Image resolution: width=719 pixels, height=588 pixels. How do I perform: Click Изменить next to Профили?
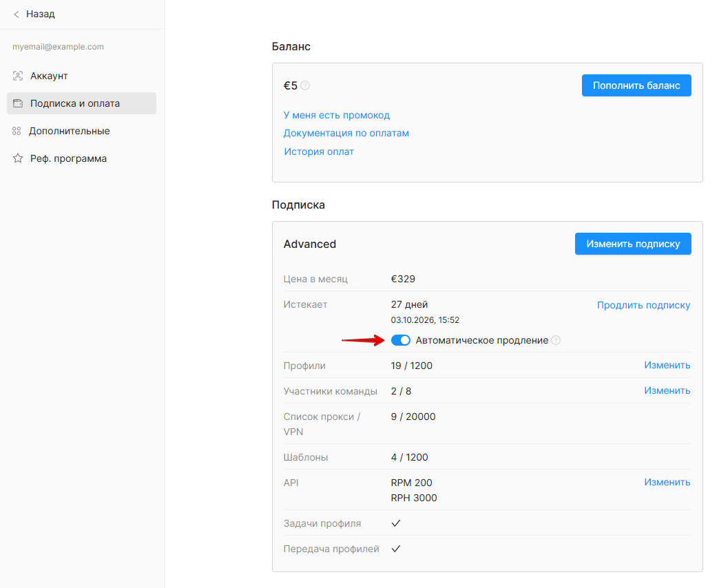tap(667, 366)
